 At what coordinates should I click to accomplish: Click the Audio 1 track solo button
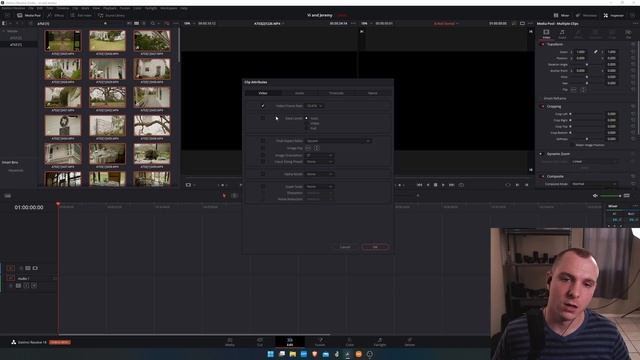pyautogui.click(x=27, y=286)
